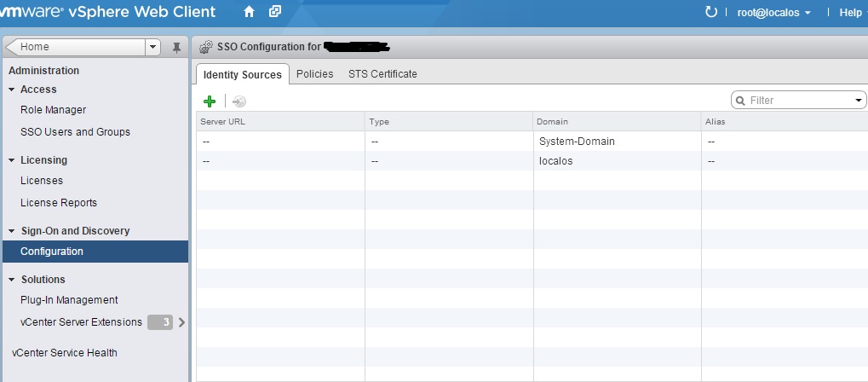This screenshot has width=868, height=382.
Task: Click the magnifier icon in Filter box
Action: tap(741, 101)
